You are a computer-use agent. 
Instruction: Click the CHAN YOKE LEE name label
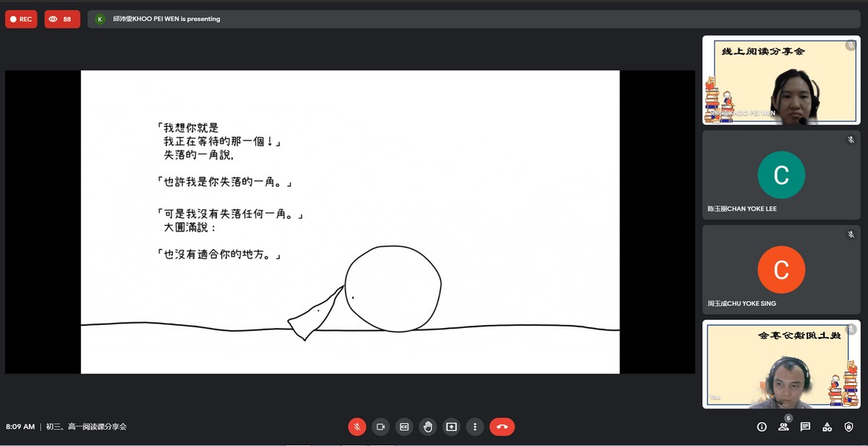point(742,209)
